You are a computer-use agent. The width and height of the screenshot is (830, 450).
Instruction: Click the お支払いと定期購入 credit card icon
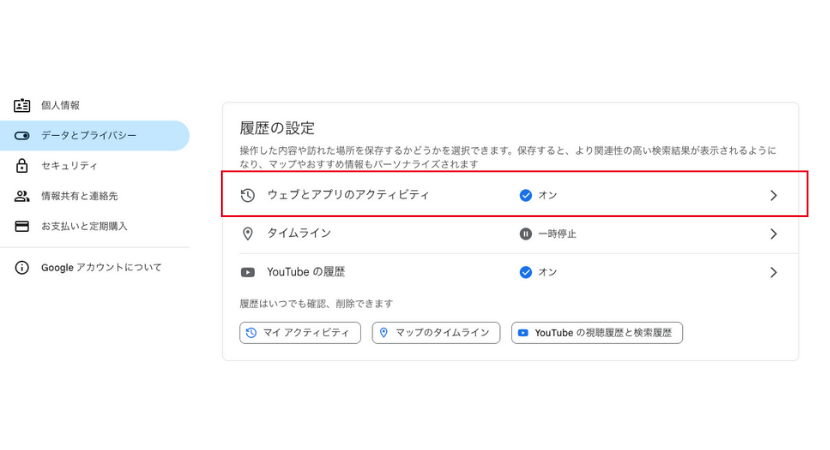pos(22,226)
